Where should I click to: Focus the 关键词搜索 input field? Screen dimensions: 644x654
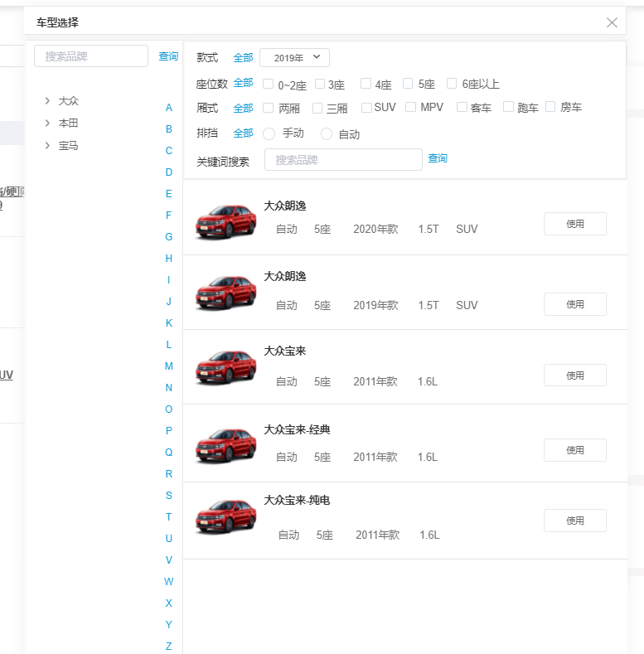[343, 160]
